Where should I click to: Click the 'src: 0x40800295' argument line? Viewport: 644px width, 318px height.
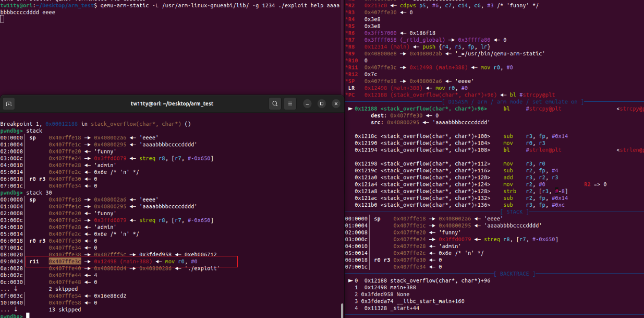431,122
